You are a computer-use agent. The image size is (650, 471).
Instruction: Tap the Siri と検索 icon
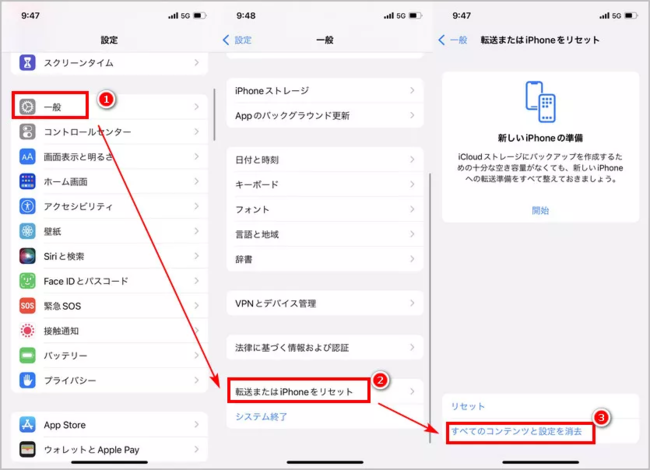[x=27, y=256]
